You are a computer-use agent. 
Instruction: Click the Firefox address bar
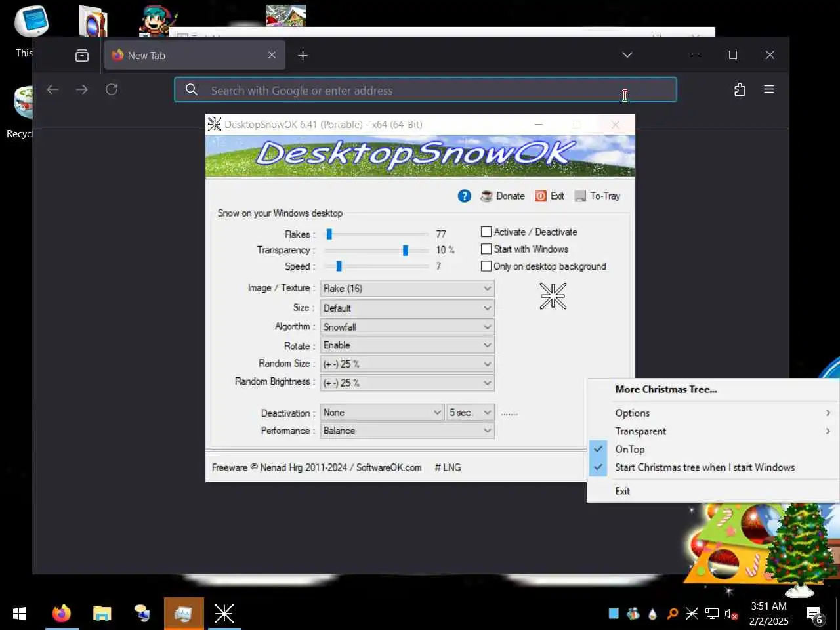coord(425,90)
